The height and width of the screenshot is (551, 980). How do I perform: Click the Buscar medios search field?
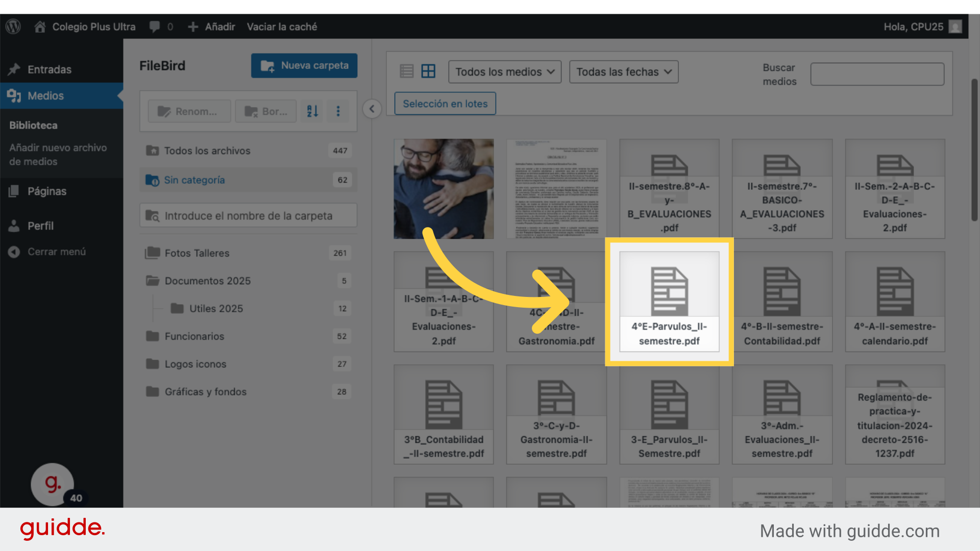(x=877, y=74)
